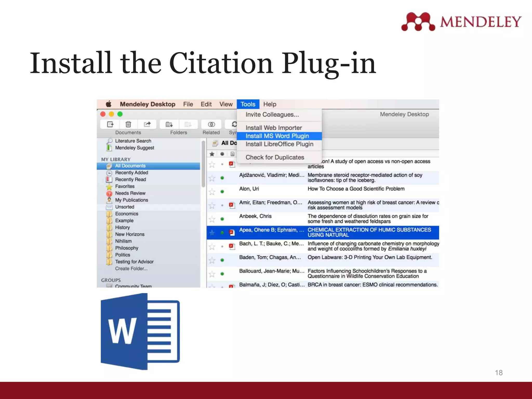Open the Edit menu
532x399 pixels.
pos(206,104)
